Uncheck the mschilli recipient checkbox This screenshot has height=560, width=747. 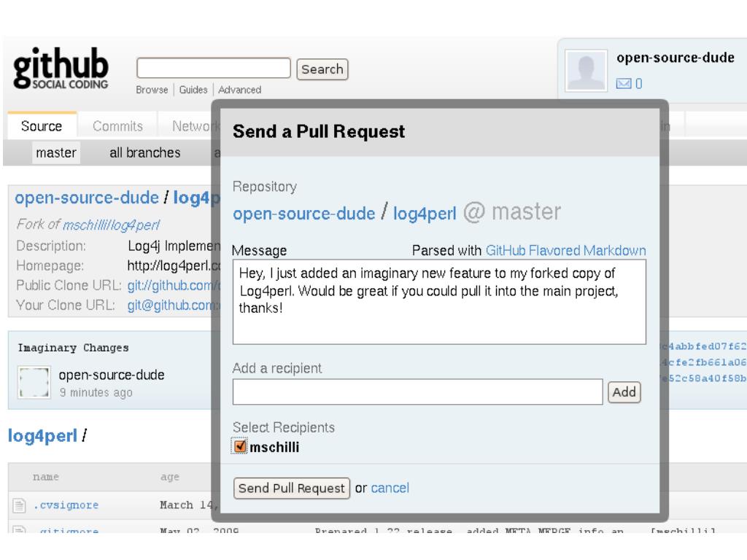pos(239,446)
